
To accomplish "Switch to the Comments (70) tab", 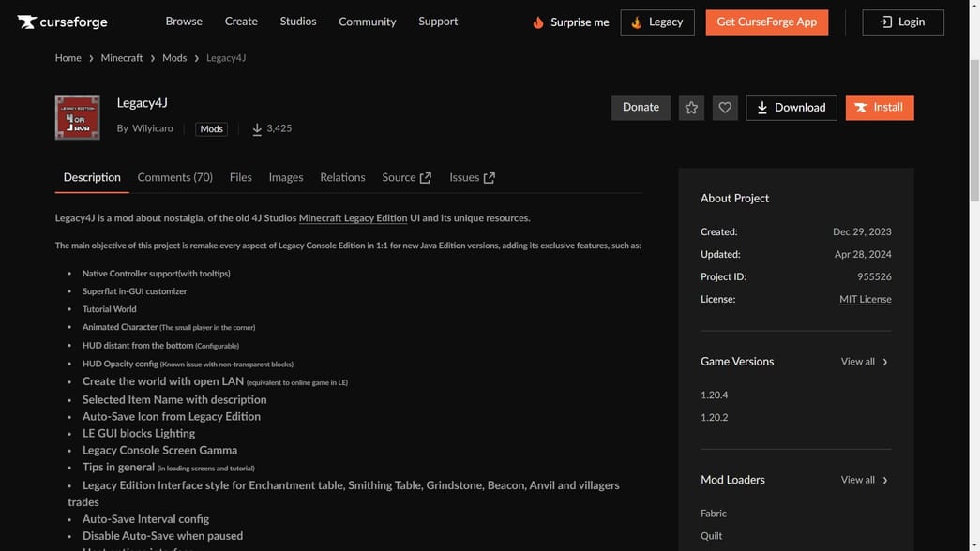I will coord(174,177).
